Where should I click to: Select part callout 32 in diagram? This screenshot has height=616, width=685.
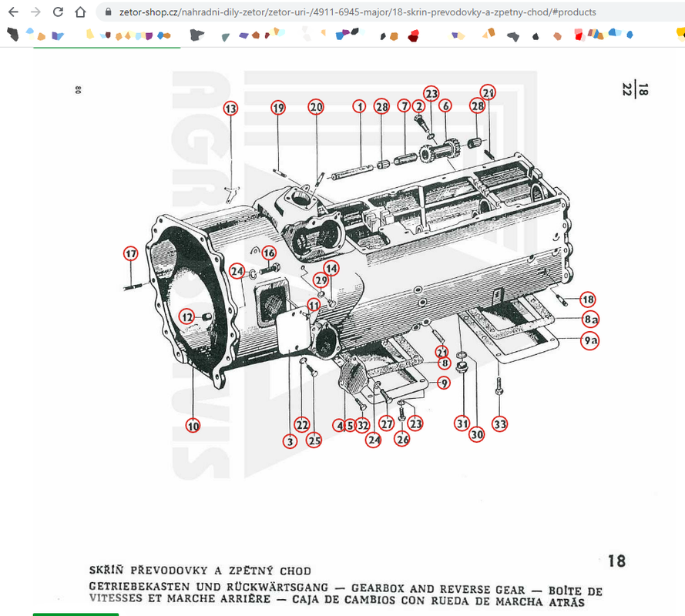(362, 425)
